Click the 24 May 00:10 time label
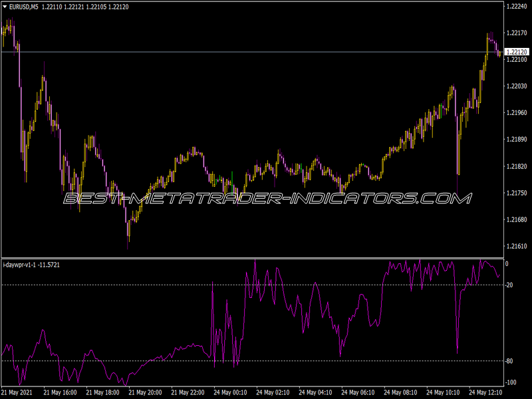 [x=230, y=392]
